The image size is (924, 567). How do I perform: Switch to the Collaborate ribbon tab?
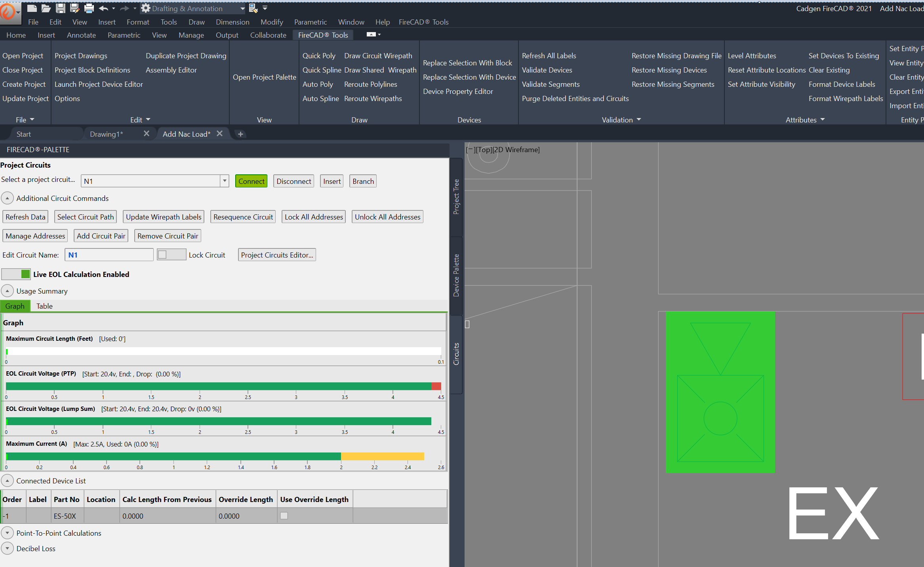268,35
